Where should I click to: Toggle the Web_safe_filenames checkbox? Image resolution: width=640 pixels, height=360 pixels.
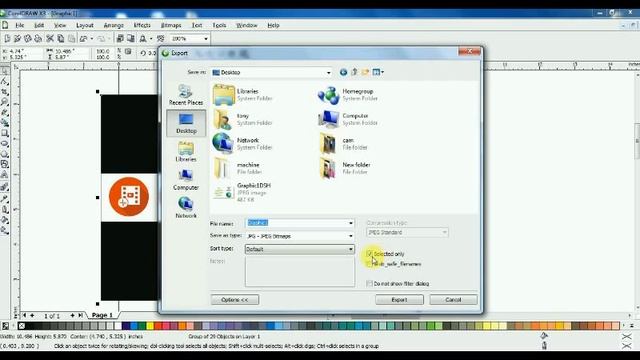pos(369,264)
